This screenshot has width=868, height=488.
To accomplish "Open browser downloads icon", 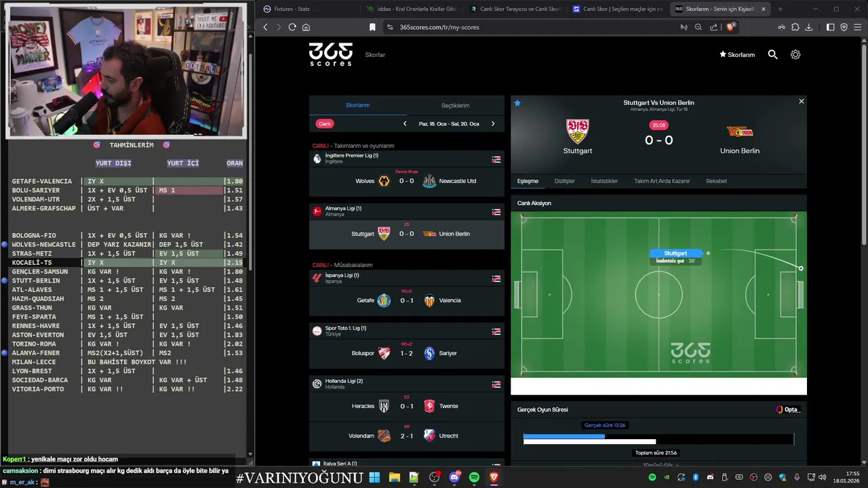I will pyautogui.click(x=809, y=27).
